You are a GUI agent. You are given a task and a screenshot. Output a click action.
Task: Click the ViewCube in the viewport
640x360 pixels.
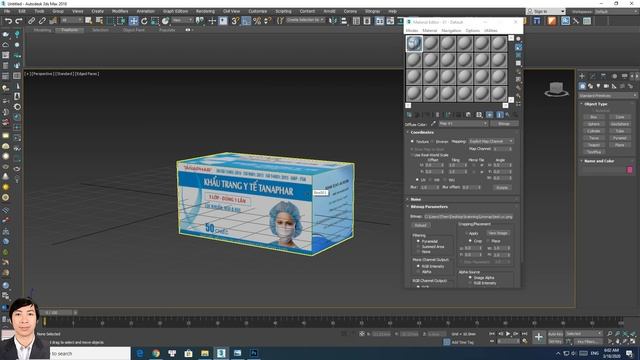pos(556,89)
